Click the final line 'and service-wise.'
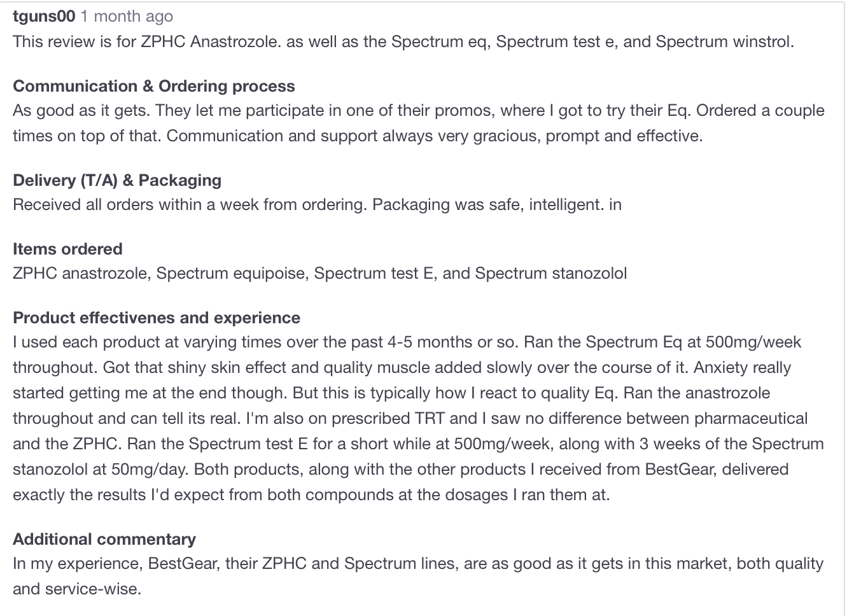854x616 pixels. [x=77, y=589]
